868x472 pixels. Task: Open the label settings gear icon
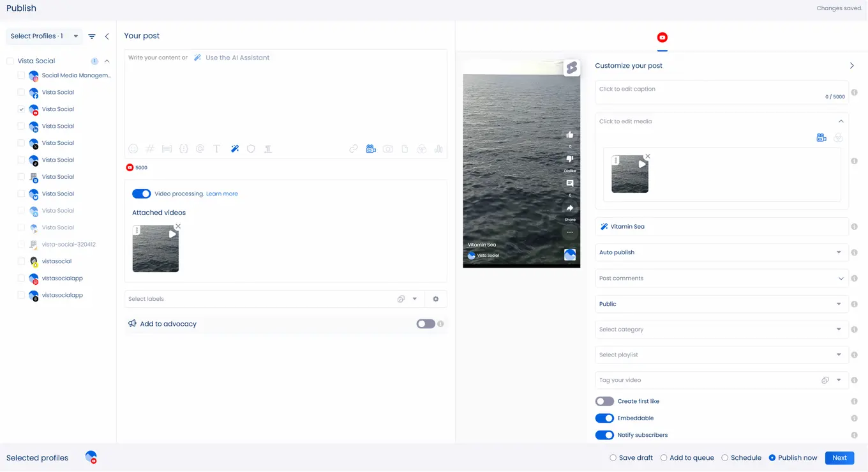tap(436, 299)
